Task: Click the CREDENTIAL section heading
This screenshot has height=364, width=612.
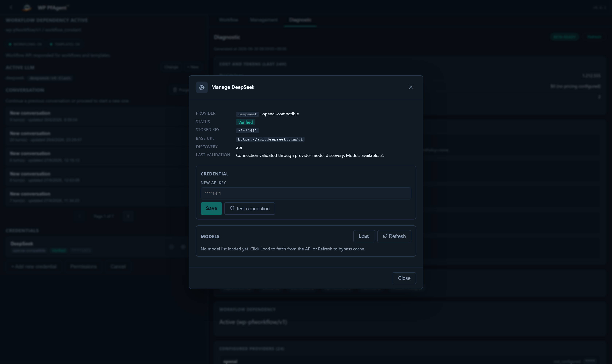Action: (214, 174)
